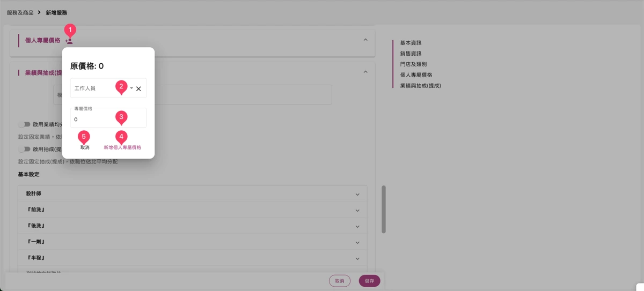644x291 pixels.
Task: Collapse the 個人專屬價格 section chevron
Action: pos(365,40)
